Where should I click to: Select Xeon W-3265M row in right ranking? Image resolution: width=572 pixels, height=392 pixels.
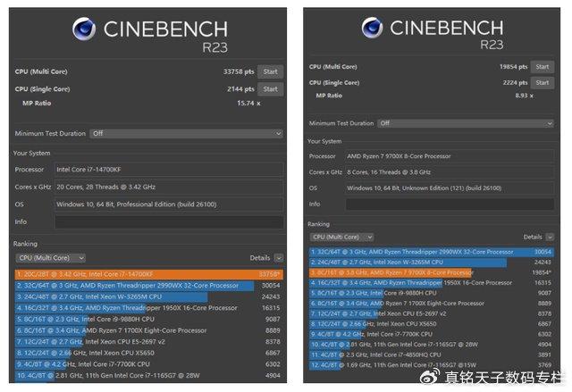(x=432, y=263)
